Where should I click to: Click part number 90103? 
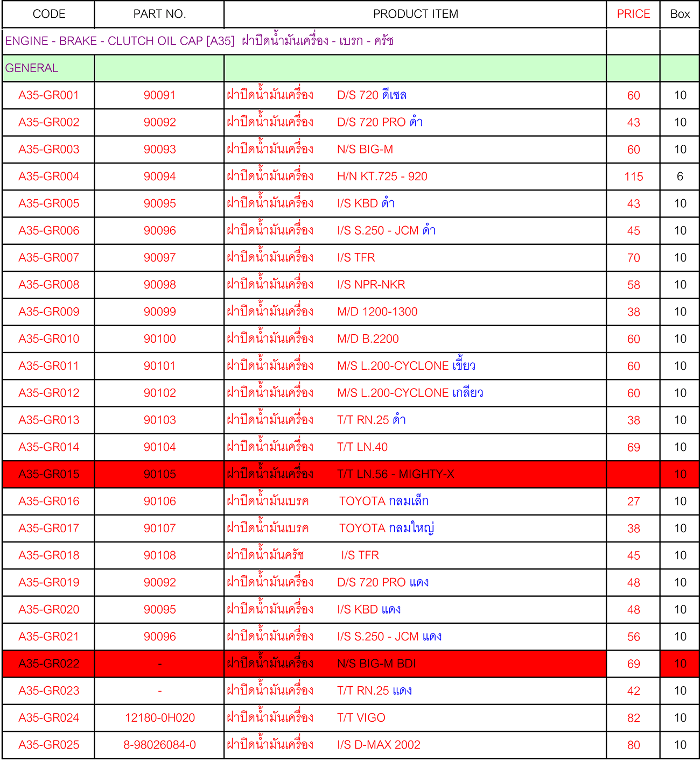[x=159, y=420]
